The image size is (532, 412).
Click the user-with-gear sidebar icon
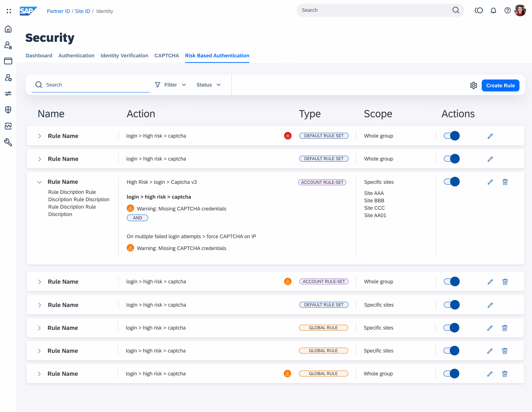click(x=8, y=77)
